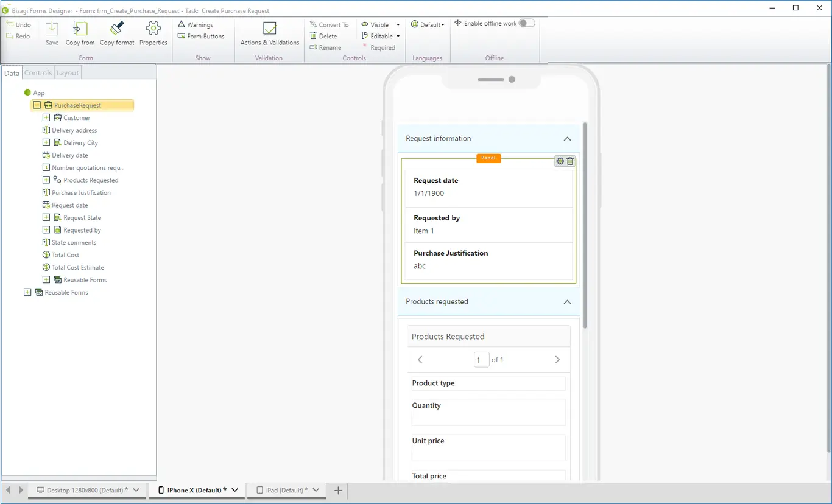Switch to the Controls tab
Image resolution: width=832 pixels, height=504 pixels.
pos(38,73)
